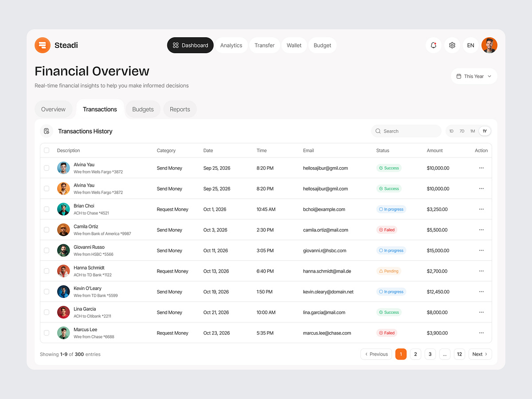532x399 pixels.
Task: Check the Camila Ortiz row checkbox
Action: click(x=47, y=230)
